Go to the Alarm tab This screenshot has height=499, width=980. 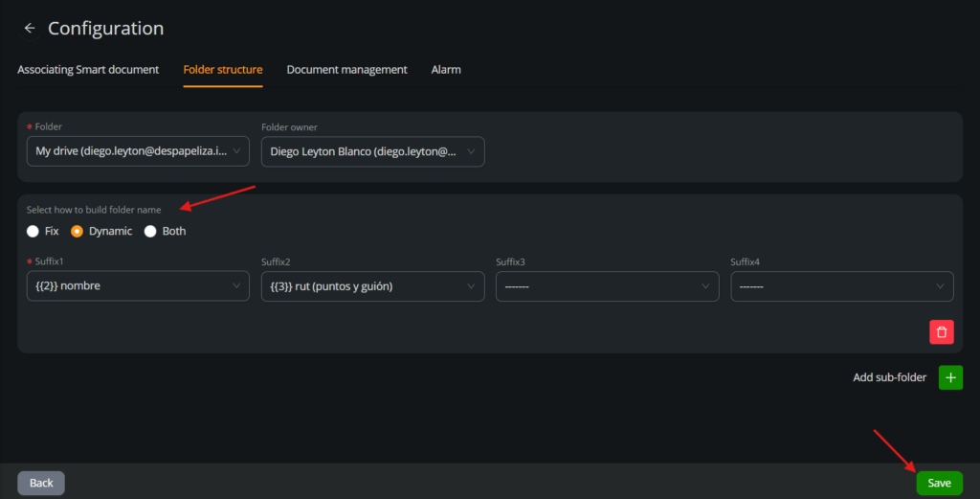pos(446,70)
